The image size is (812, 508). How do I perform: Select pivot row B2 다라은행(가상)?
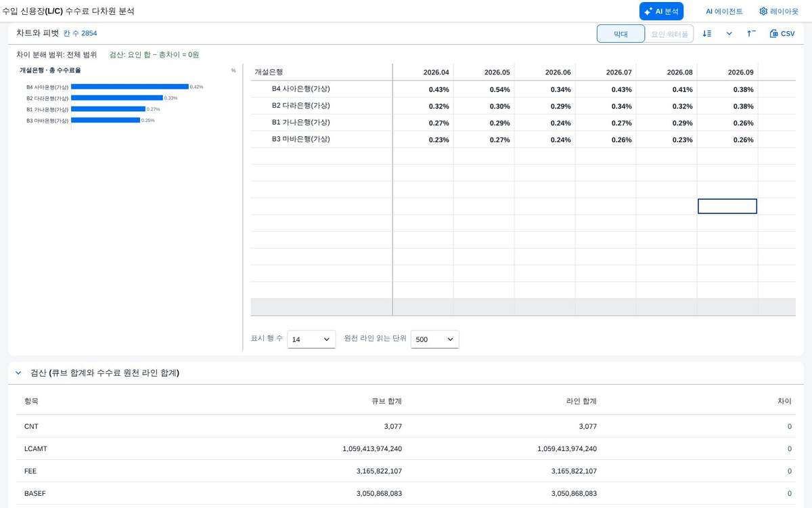pos(523,106)
